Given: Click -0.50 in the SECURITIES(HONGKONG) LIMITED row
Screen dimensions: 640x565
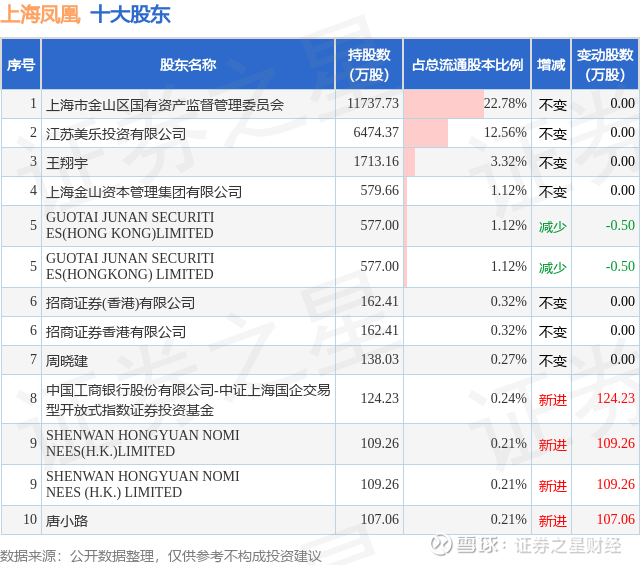Looking at the screenshot, I should coord(620,266).
